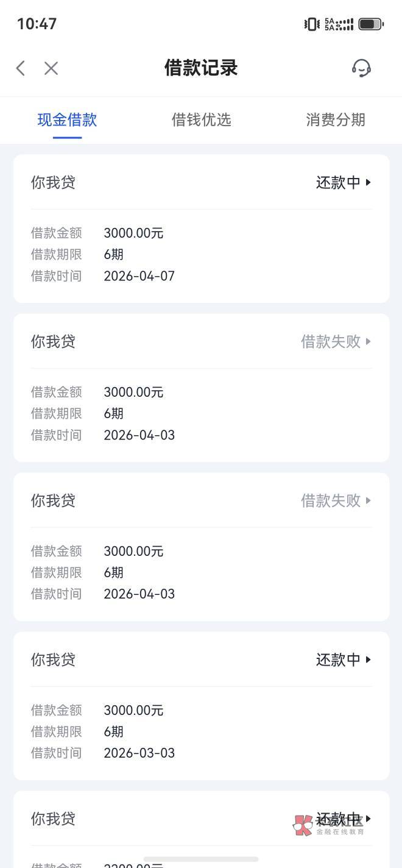
Task: Open the 2026-04-07 你我贷 loan card
Action: [x=201, y=244]
